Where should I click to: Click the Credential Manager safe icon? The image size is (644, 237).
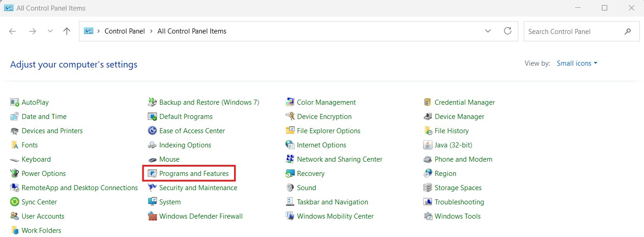(x=428, y=102)
